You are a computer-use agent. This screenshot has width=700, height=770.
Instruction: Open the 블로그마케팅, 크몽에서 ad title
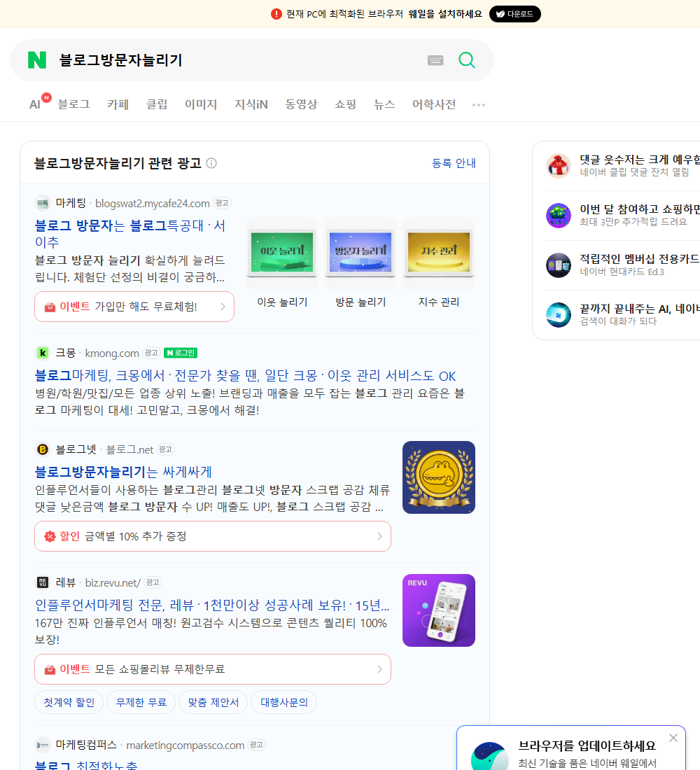[x=245, y=376]
